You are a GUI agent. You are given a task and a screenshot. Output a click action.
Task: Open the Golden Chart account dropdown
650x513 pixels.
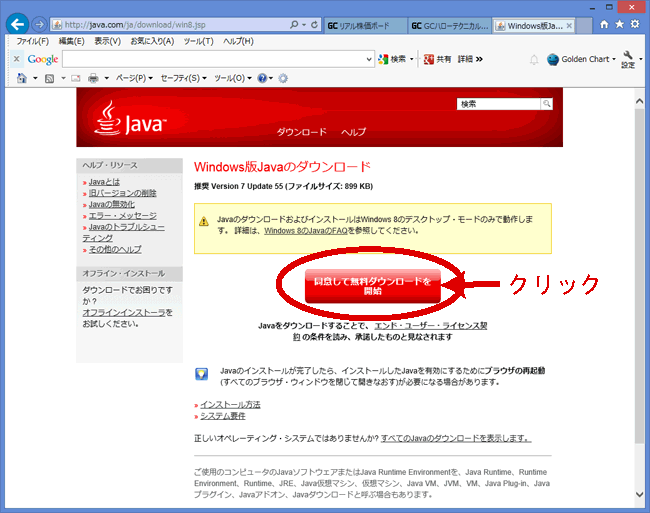click(x=614, y=59)
